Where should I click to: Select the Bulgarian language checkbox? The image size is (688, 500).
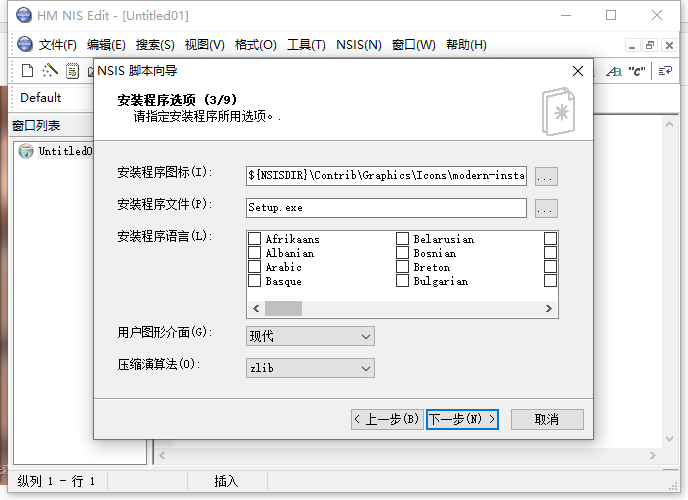402,281
